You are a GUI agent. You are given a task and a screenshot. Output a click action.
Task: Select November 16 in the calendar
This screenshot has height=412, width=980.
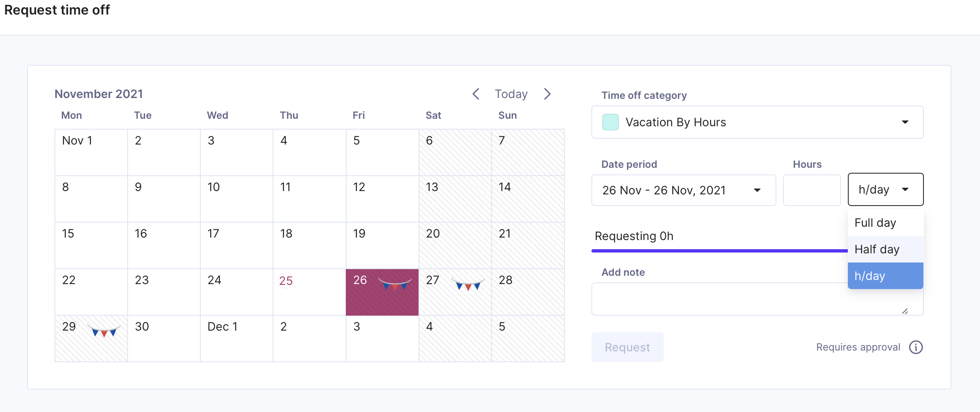coord(164,245)
